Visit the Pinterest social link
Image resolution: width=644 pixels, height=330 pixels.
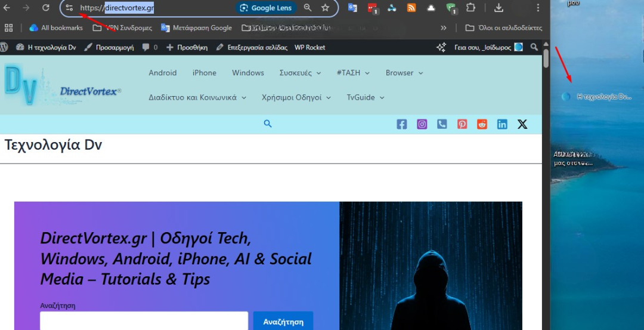(462, 124)
